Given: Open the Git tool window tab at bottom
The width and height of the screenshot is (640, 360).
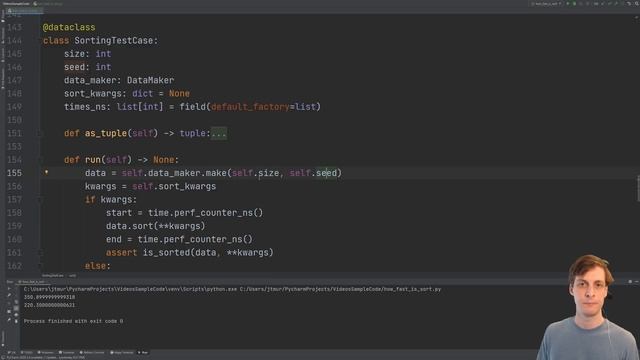Looking at the screenshot, I should (x=12, y=352).
